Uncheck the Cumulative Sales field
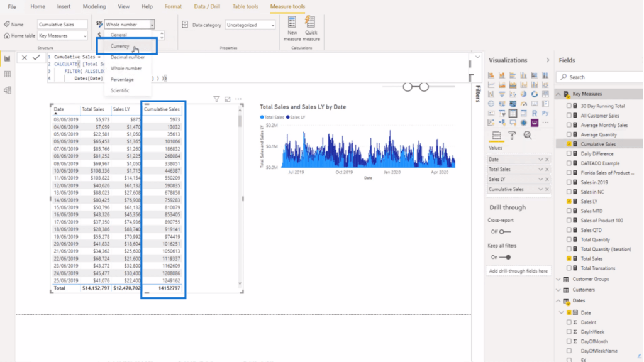 [569, 144]
